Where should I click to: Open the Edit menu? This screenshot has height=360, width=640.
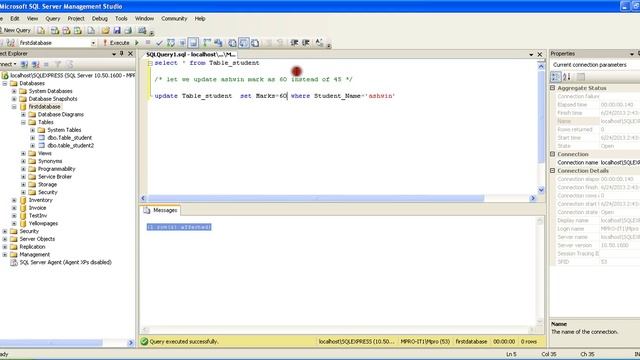[15, 19]
